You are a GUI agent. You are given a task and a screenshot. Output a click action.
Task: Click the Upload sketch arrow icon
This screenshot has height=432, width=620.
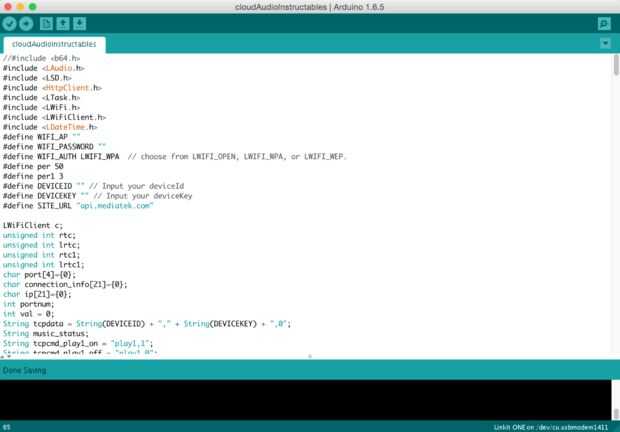26,24
